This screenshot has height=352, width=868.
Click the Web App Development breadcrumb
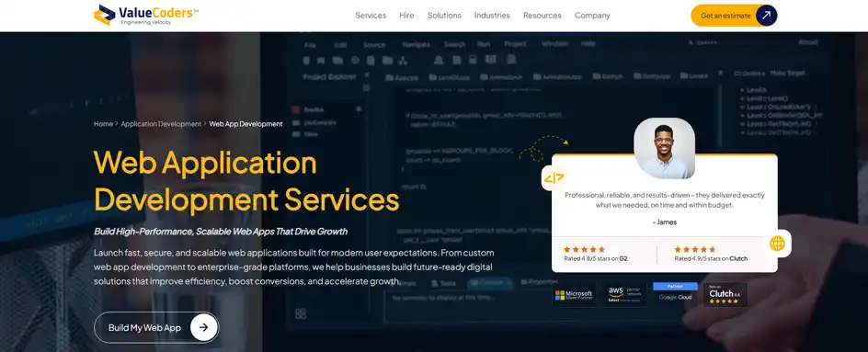pyautogui.click(x=246, y=124)
